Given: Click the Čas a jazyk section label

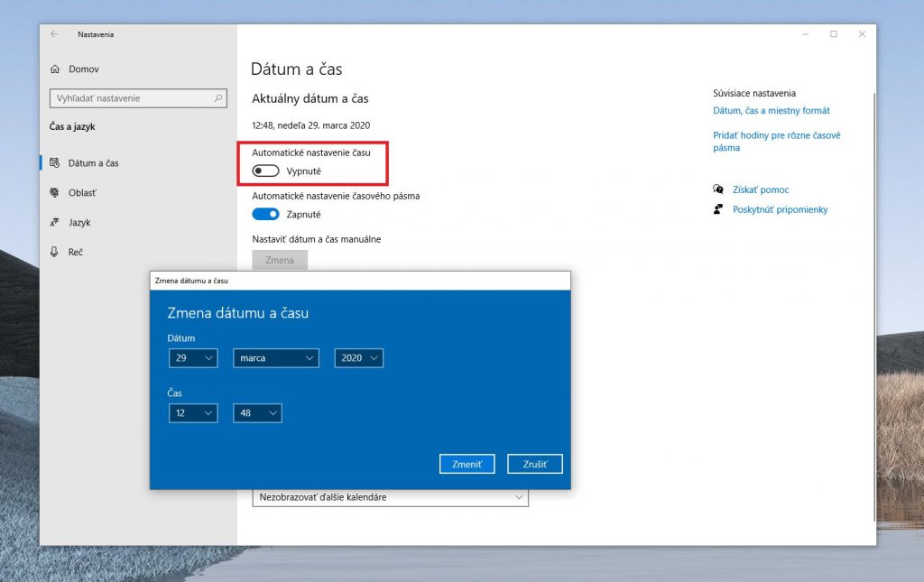Looking at the screenshot, I should point(72,126).
